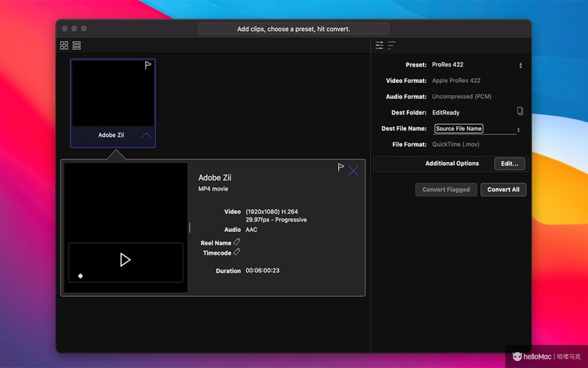Click the duration value 00:06:00:23
Screen dimensions: 588x368
click(262, 270)
